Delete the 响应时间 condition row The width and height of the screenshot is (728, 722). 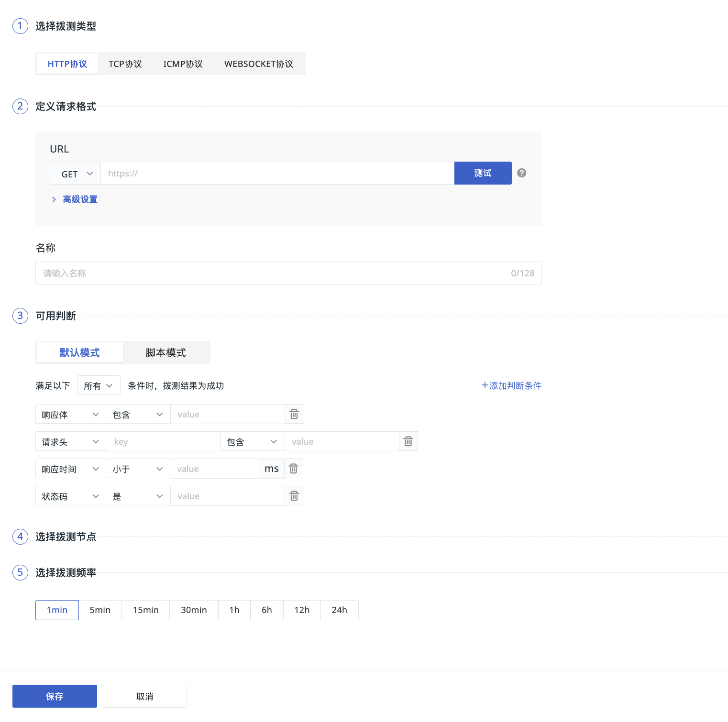294,469
